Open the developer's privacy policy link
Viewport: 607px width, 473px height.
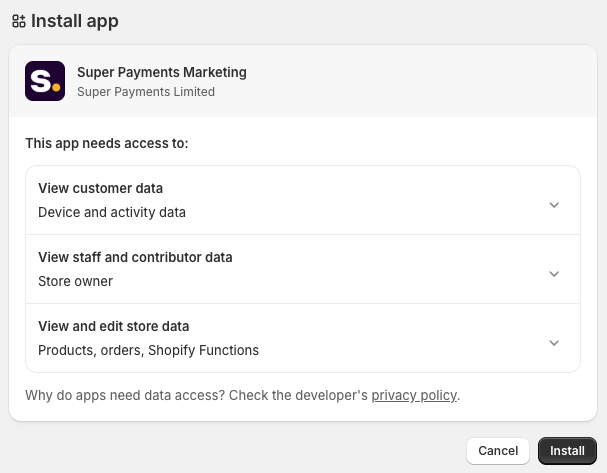pyautogui.click(x=414, y=396)
